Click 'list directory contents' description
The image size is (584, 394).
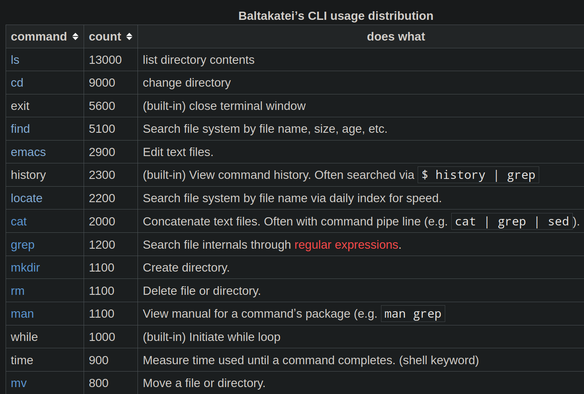(x=199, y=60)
